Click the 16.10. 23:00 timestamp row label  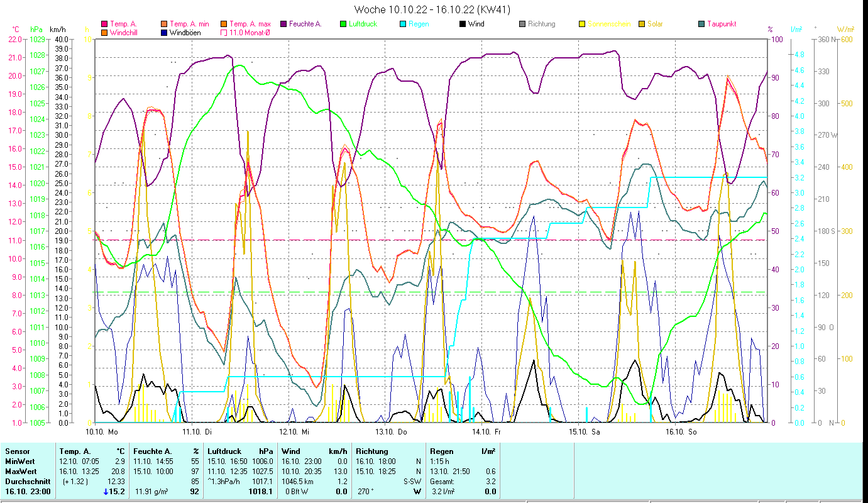pos(28,492)
